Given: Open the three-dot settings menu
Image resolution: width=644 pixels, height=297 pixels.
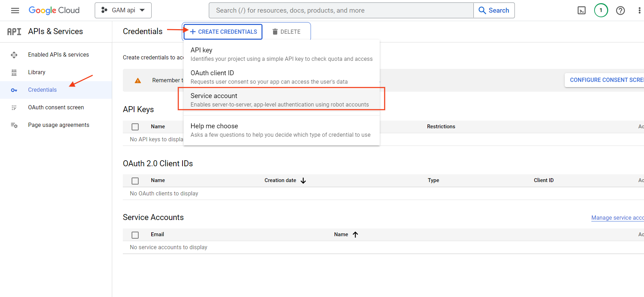Looking at the screenshot, I should (x=639, y=11).
